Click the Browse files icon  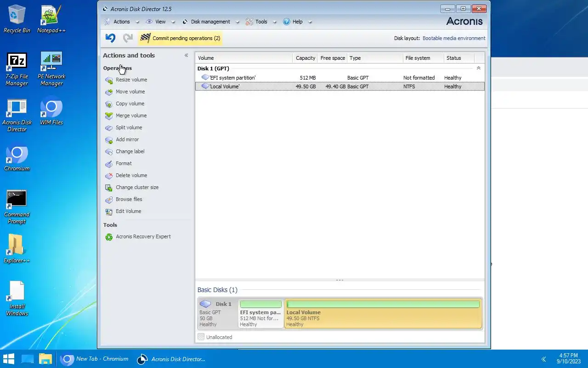(109, 200)
